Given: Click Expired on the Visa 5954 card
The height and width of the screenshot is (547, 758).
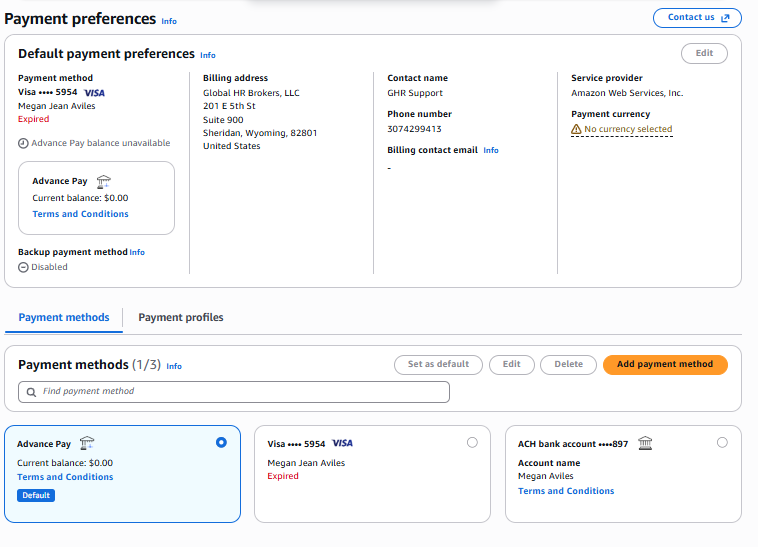Looking at the screenshot, I should tap(283, 476).
